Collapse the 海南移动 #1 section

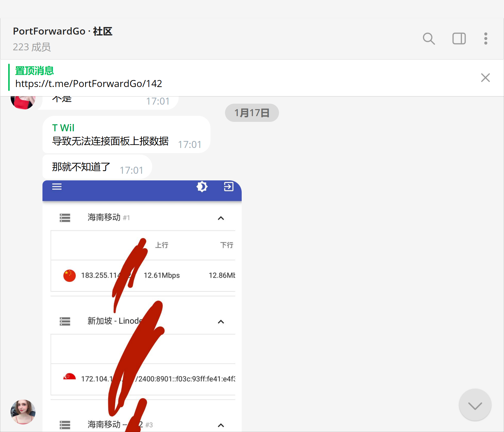pyautogui.click(x=221, y=218)
